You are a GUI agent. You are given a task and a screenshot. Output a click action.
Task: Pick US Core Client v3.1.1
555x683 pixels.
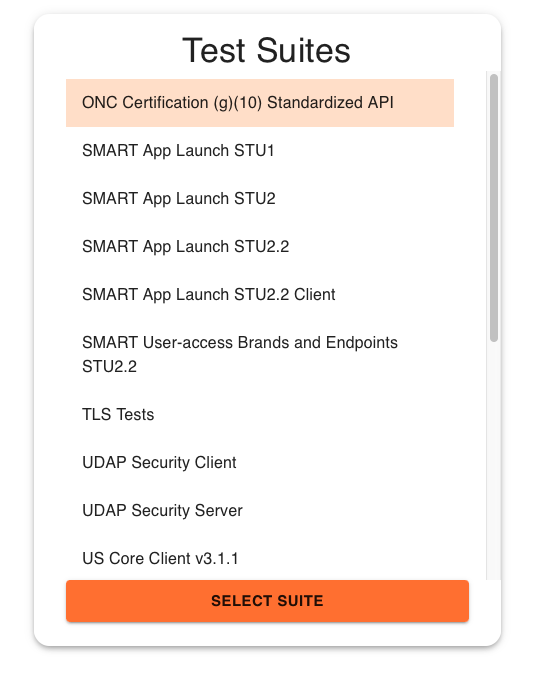(x=260, y=558)
